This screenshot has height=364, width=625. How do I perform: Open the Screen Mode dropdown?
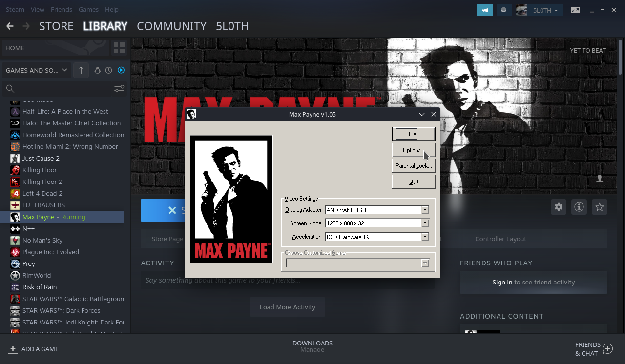tap(425, 223)
